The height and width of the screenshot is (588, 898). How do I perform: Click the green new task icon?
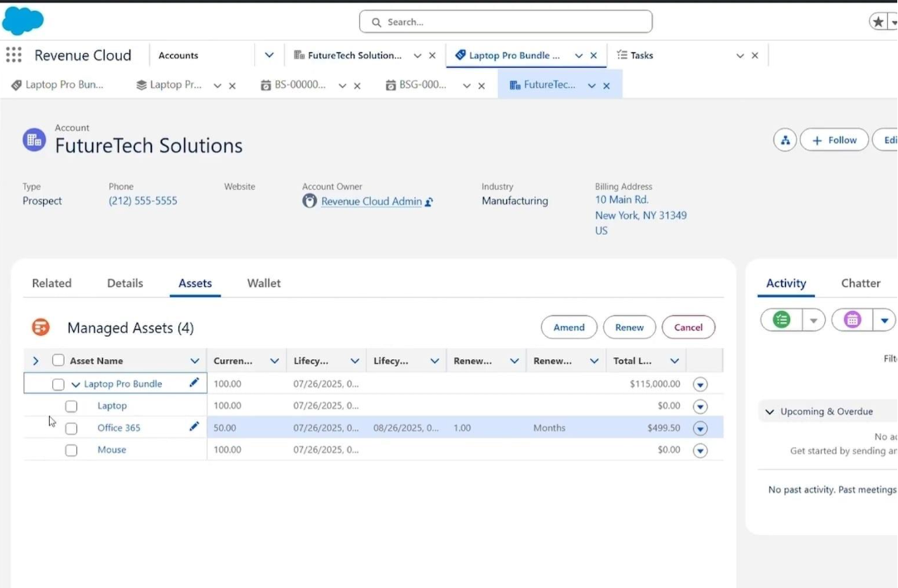click(782, 320)
